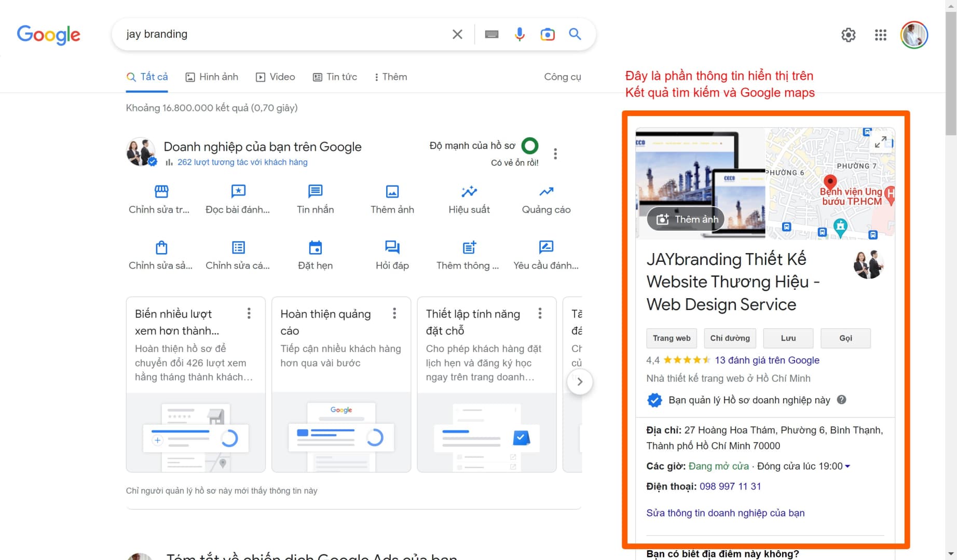Open the Google account avatar
This screenshot has width=957, height=560.
pos(914,35)
